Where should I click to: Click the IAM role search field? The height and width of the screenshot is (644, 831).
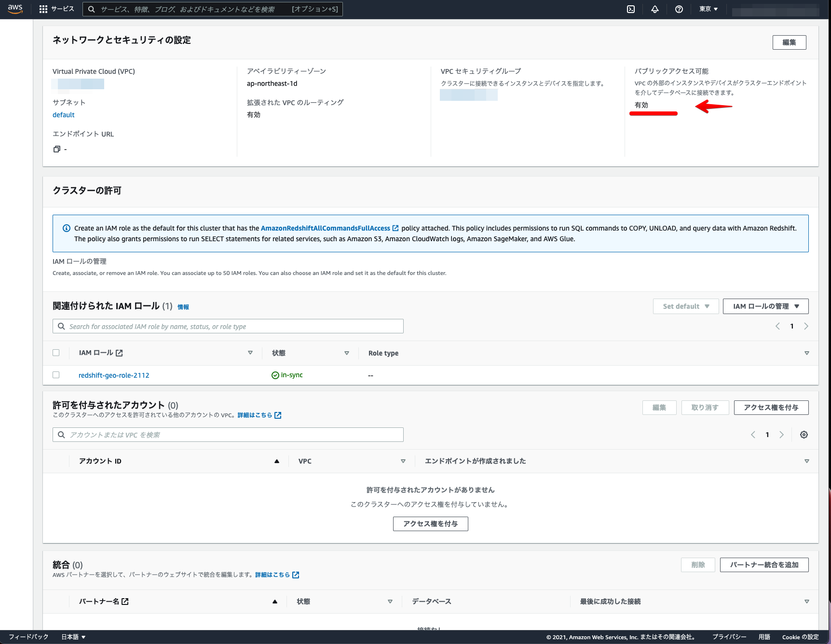point(227,326)
